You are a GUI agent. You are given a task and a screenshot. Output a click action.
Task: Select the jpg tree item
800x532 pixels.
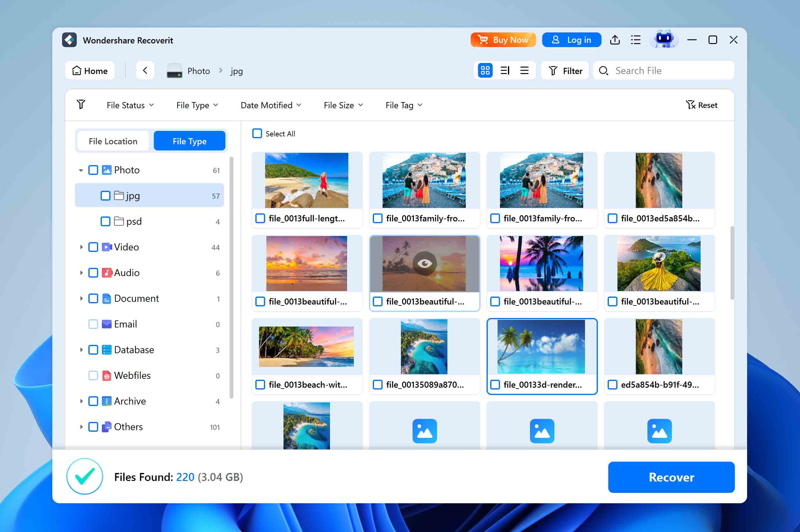pyautogui.click(x=149, y=195)
